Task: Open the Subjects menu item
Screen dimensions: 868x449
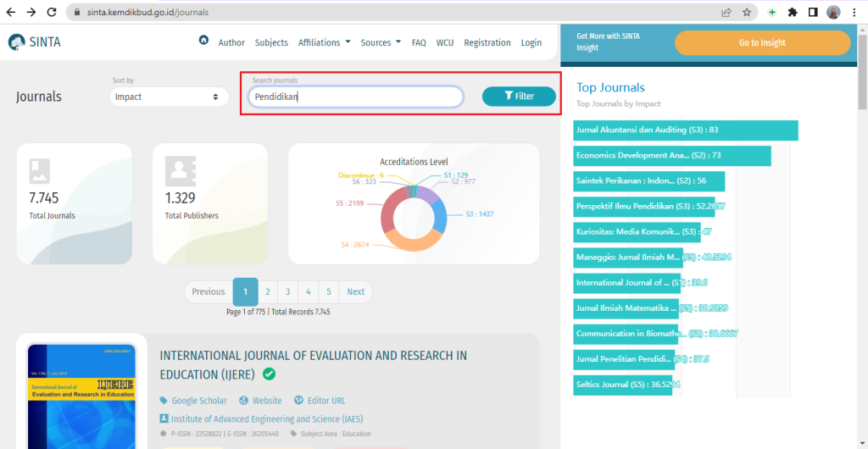Action: pos(271,42)
